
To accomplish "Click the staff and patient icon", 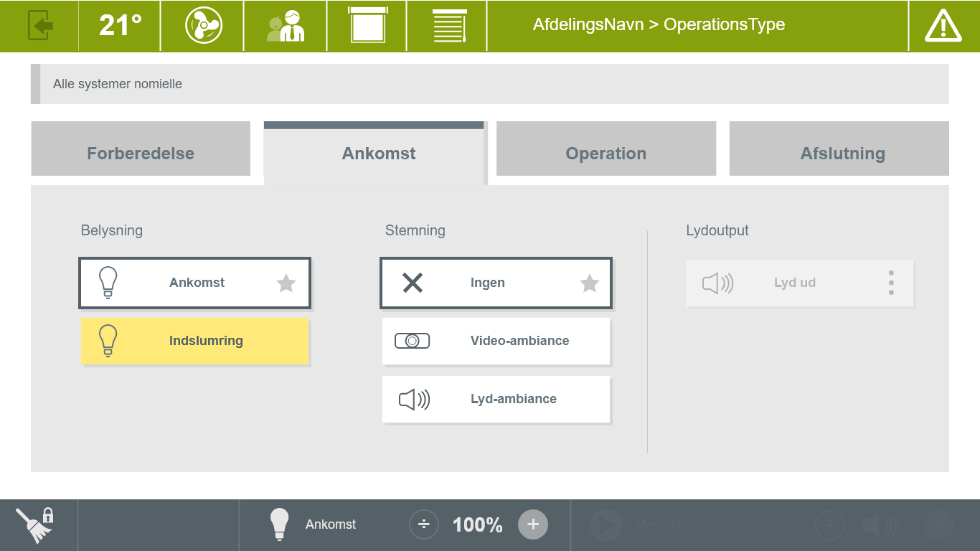I will pos(286,26).
